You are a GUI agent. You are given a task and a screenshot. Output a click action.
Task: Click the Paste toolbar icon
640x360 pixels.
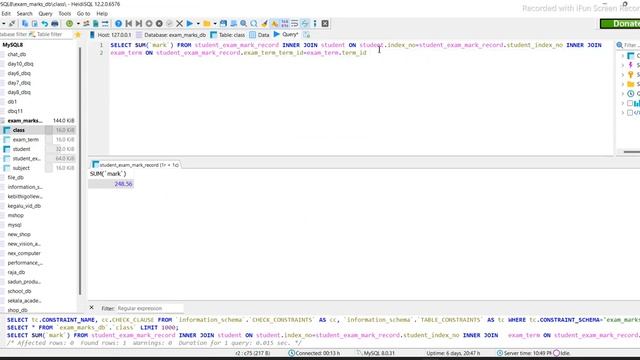(x=35, y=24)
